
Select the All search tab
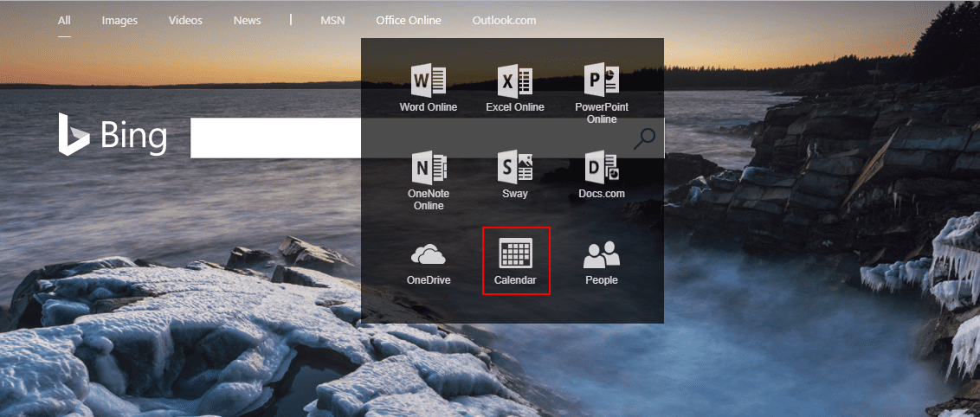click(64, 21)
